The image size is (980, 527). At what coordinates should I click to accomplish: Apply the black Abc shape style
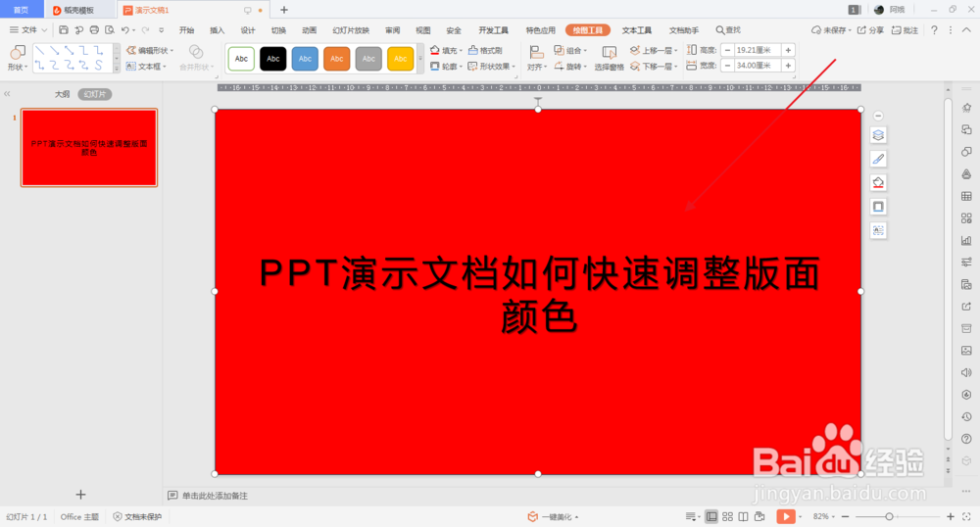[273, 59]
